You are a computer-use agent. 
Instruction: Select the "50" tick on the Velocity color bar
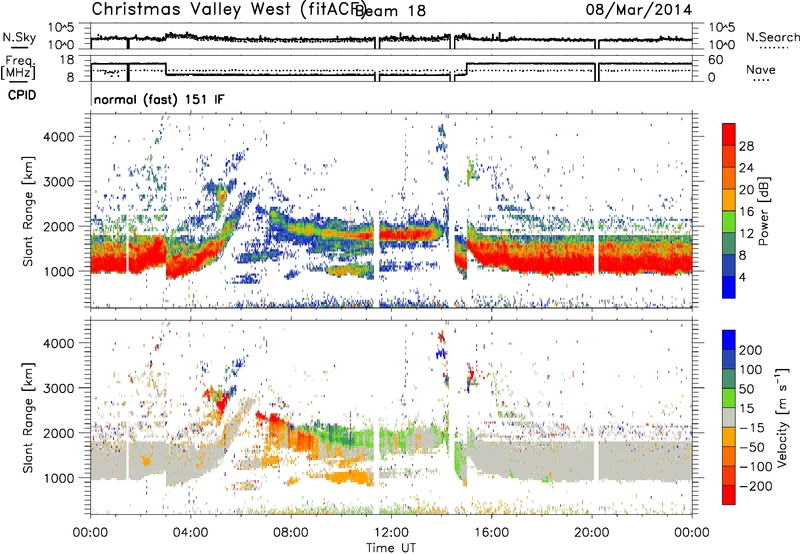pos(746,389)
